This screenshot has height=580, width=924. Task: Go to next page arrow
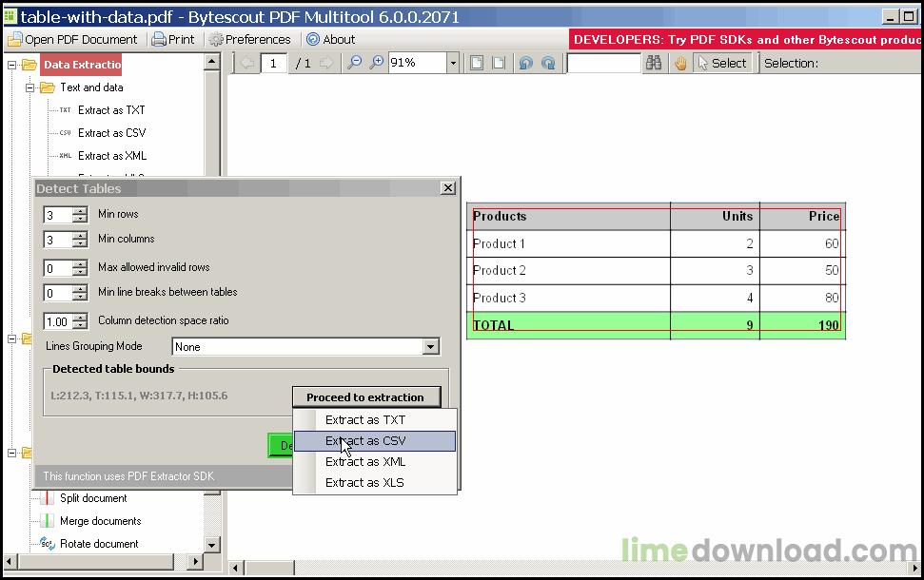click(x=325, y=63)
